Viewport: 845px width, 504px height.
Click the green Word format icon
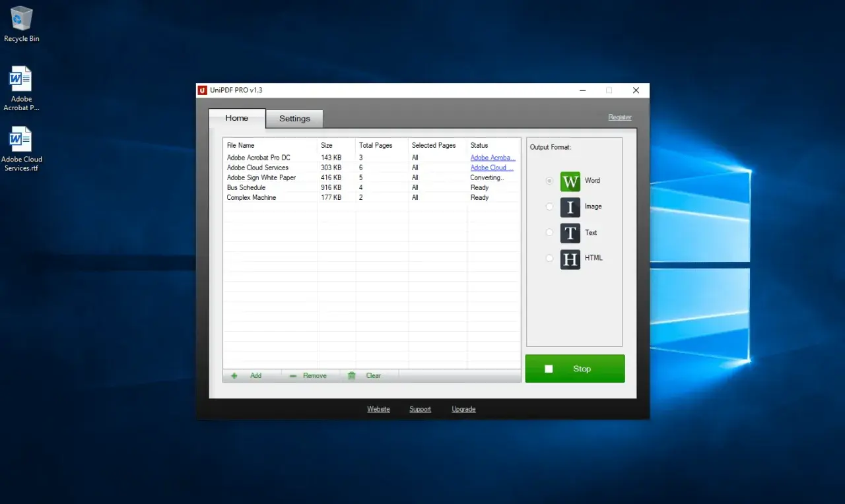[x=570, y=181]
